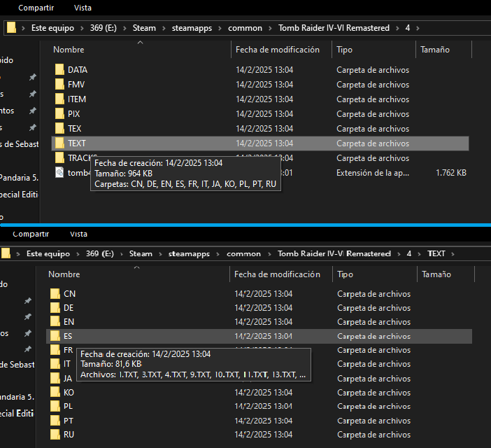Open Vista tab in bottom window
This screenshot has width=491, height=448.
[78, 234]
